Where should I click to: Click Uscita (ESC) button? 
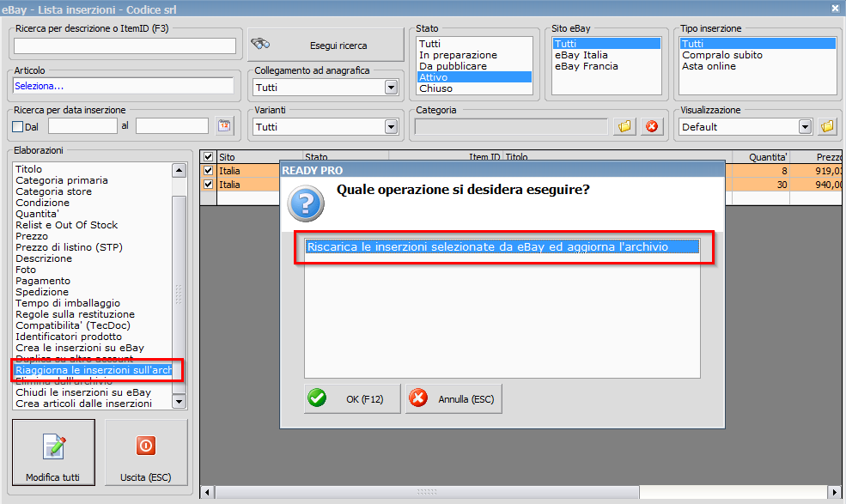[x=146, y=452]
